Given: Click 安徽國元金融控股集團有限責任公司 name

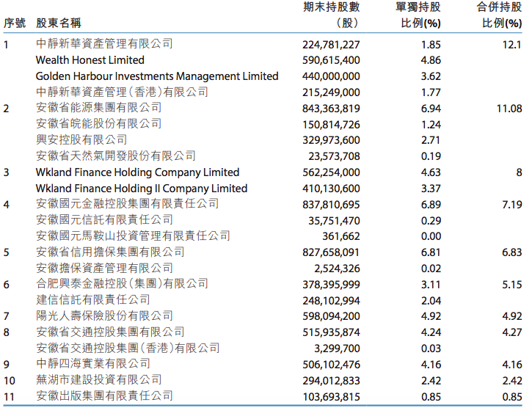Looking at the screenshot, I should click(x=127, y=204).
